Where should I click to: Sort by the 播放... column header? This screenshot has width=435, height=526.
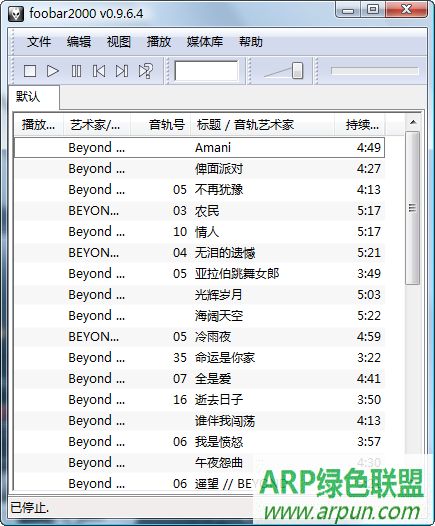point(38,125)
